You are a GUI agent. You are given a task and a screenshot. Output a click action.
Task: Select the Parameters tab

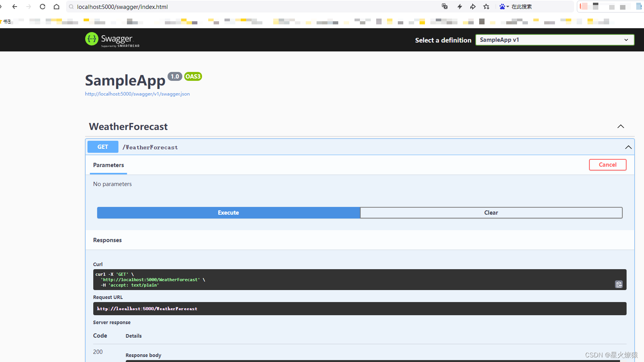tap(108, 165)
